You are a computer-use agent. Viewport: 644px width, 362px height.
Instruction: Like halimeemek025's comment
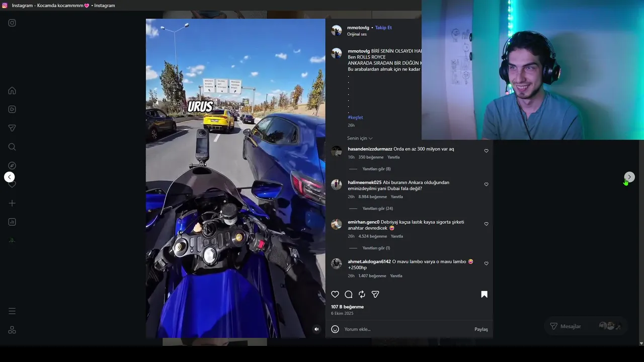click(486, 185)
